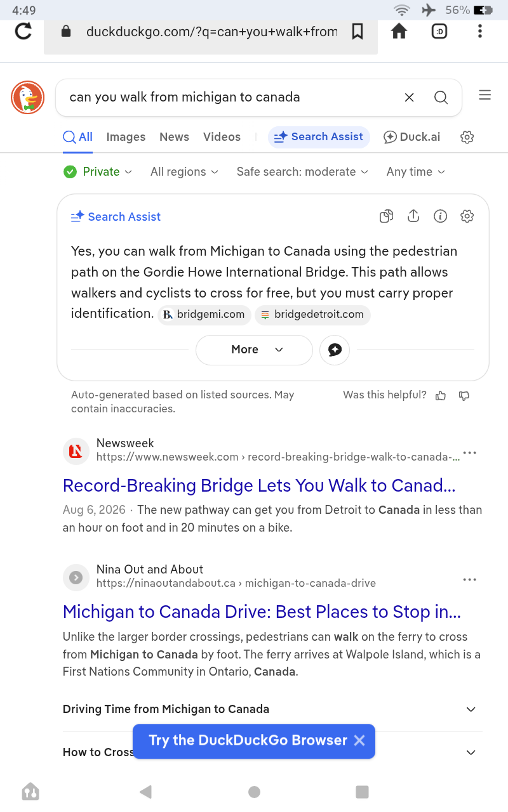Give thumbs up to the answer
Viewport: 508px width, 812px height.
441,395
